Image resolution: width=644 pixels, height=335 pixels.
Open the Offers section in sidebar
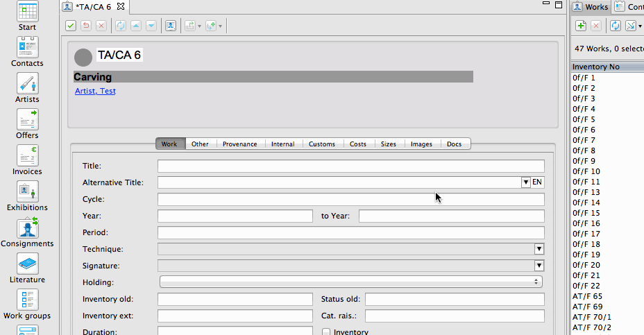pyautogui.click(x=27, y=124)
